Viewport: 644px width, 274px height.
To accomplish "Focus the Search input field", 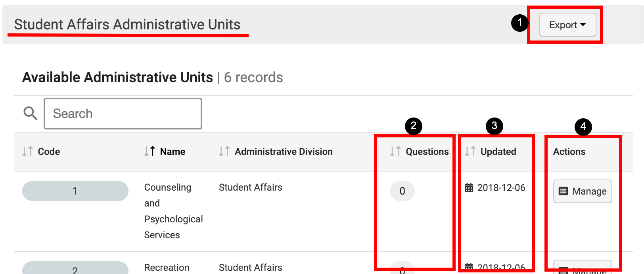I will (123, 114).
